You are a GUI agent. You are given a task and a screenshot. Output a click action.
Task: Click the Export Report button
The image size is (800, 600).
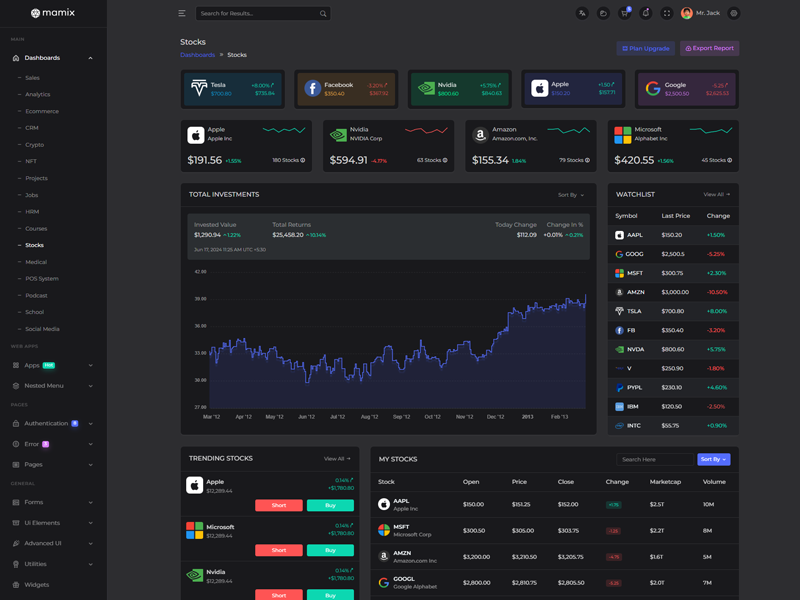click(x=709, y=48)
